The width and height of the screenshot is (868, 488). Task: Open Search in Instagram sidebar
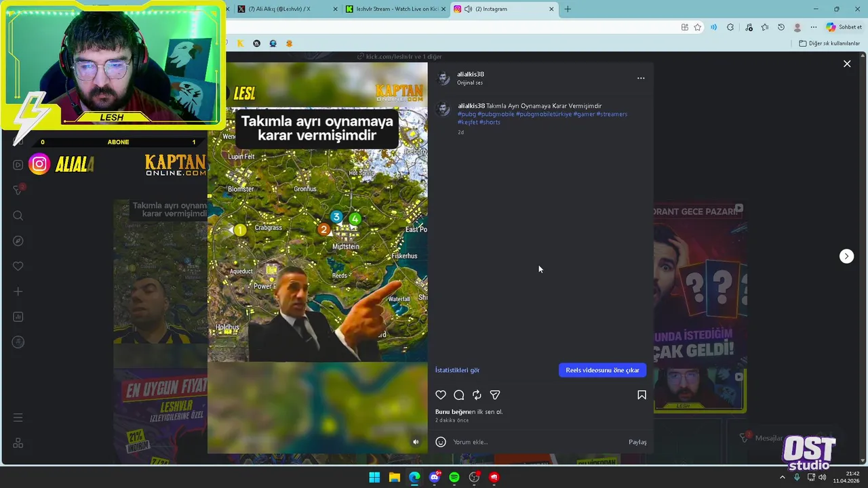pos(18,216)
